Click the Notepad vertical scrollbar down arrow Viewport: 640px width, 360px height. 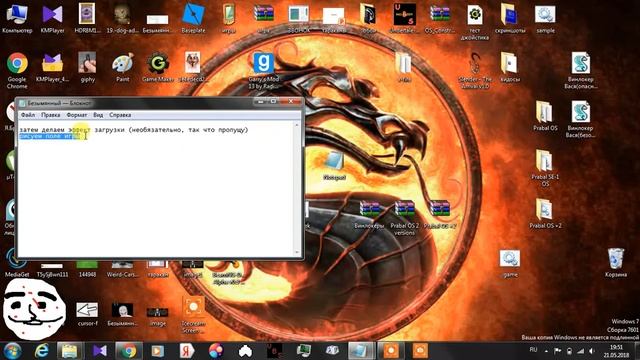[x=297, y=253]
